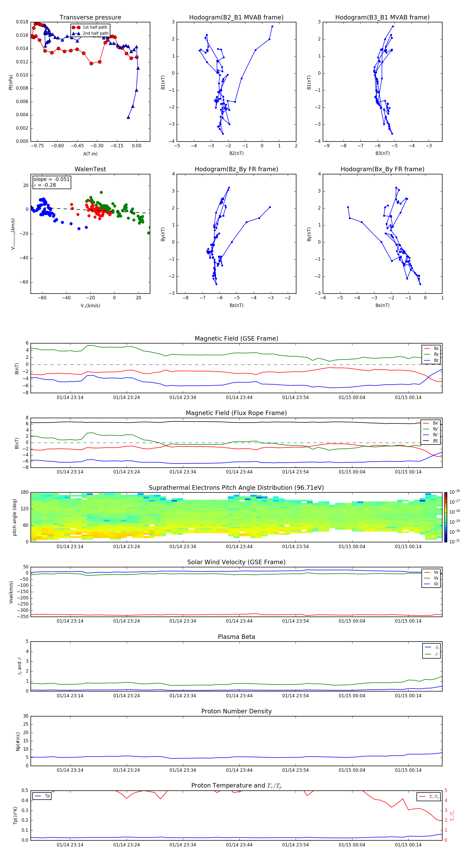Select the 'pitch angle (deg)' axis label
Viewport: 473px width, 868px height.
pos(14,517)
